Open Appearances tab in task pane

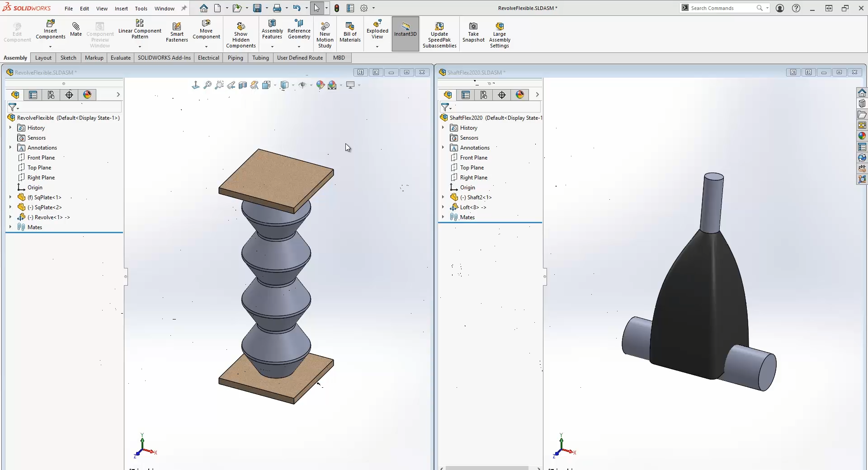tap(862, 136)
